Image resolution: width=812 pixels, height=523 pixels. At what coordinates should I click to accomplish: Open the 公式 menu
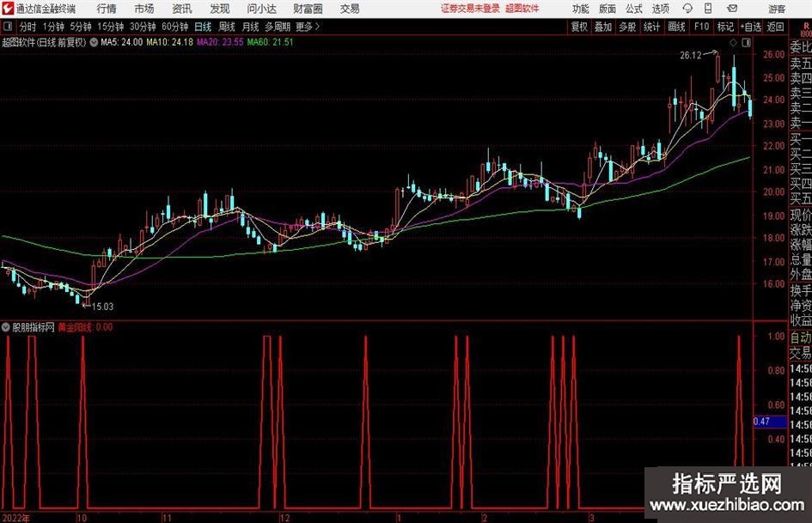pos(634,9)
